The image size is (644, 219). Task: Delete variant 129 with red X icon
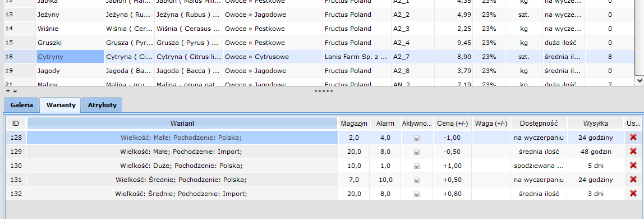(x=633, y=152)
